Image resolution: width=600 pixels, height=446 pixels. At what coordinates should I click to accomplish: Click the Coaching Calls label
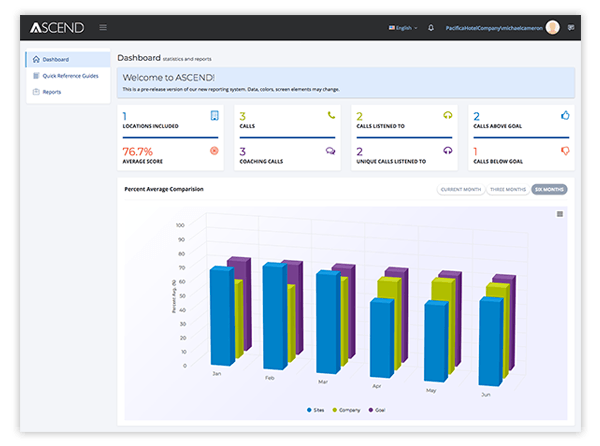coord(261,161)
